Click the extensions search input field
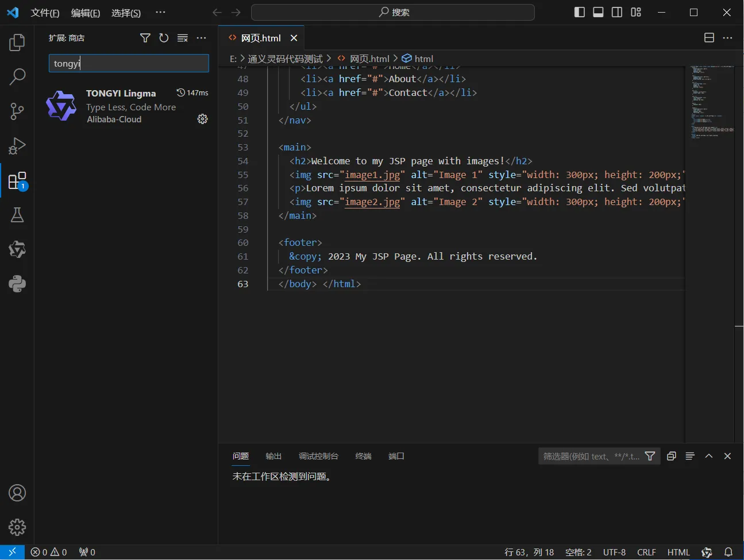This screenshot has width=744, height=560. 129,63
